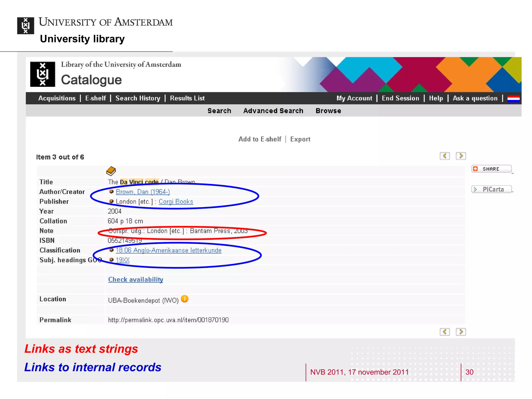
Task: Switch to the Browse tab
Action: pos(328,111)
